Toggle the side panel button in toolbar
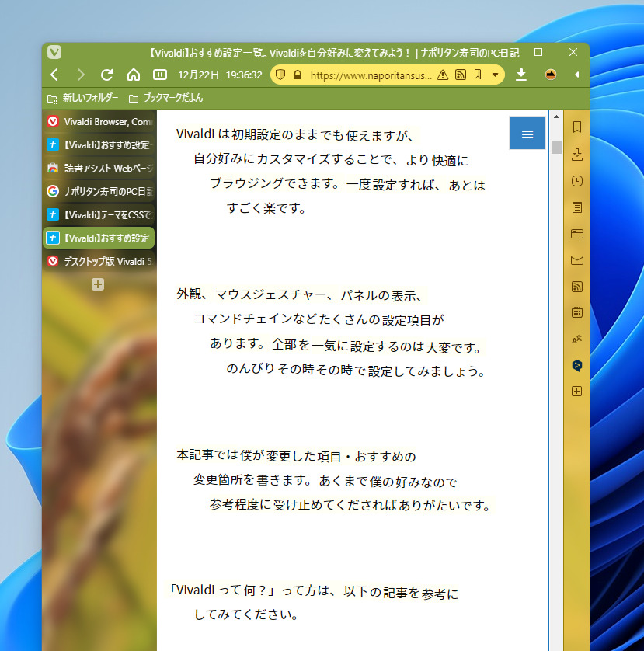This screenshot has width=644, height=651. point(160,75)
